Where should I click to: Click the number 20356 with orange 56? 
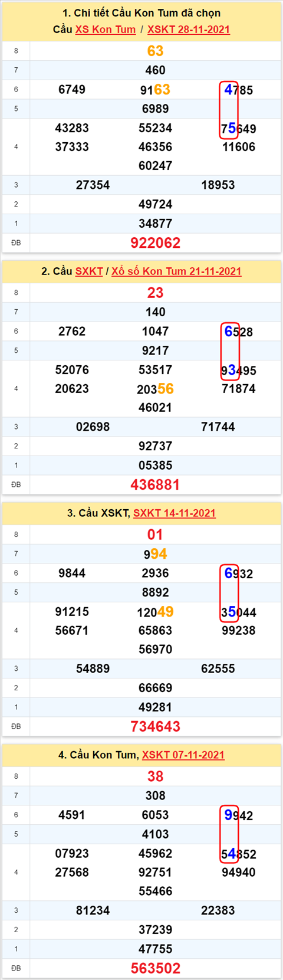[156, 389]
